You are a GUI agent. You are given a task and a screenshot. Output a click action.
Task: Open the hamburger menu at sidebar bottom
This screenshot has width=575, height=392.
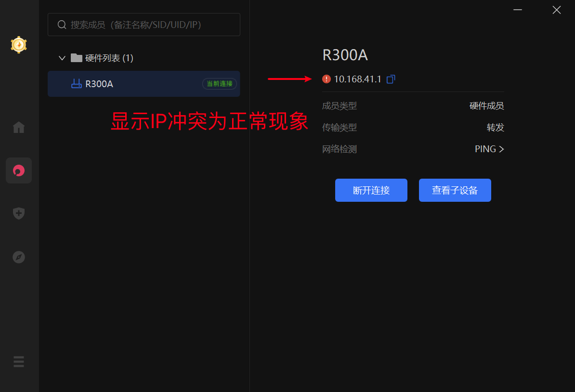pos(18,361)
